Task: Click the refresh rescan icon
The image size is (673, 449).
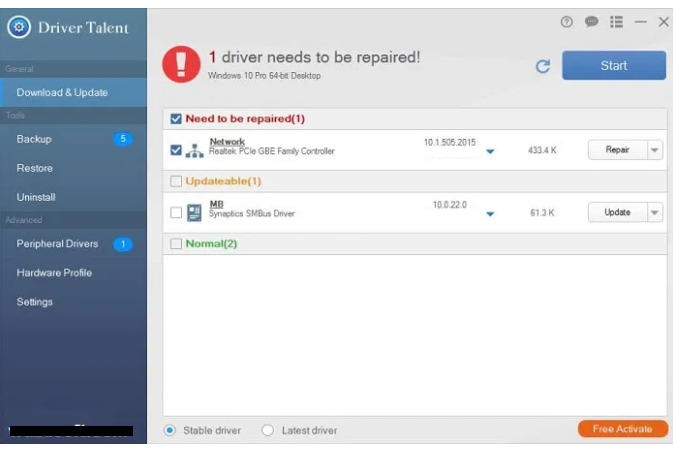Action: pyautogui.click(x=543, y=66)
